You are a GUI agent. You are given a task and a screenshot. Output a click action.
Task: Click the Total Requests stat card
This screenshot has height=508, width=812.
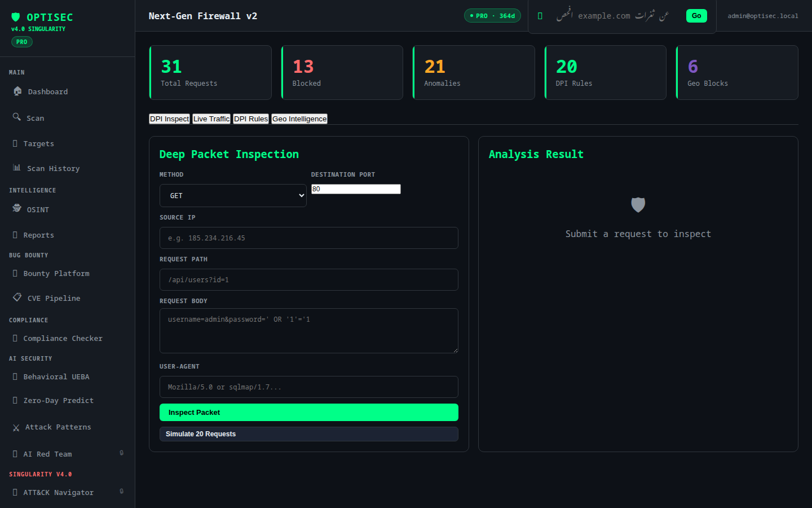210,72
